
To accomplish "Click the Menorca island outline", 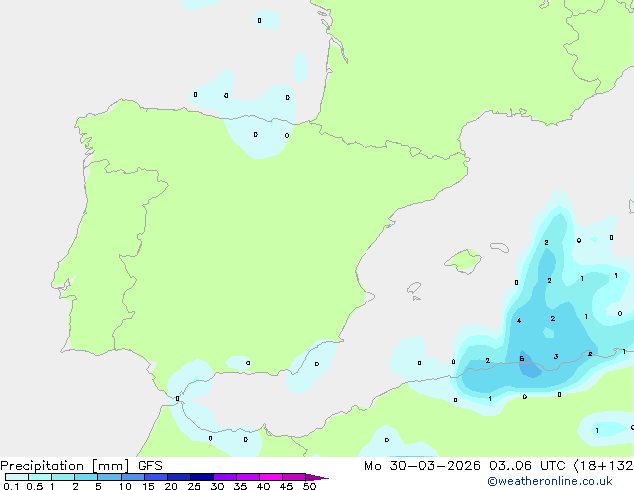I will point(499,247).
